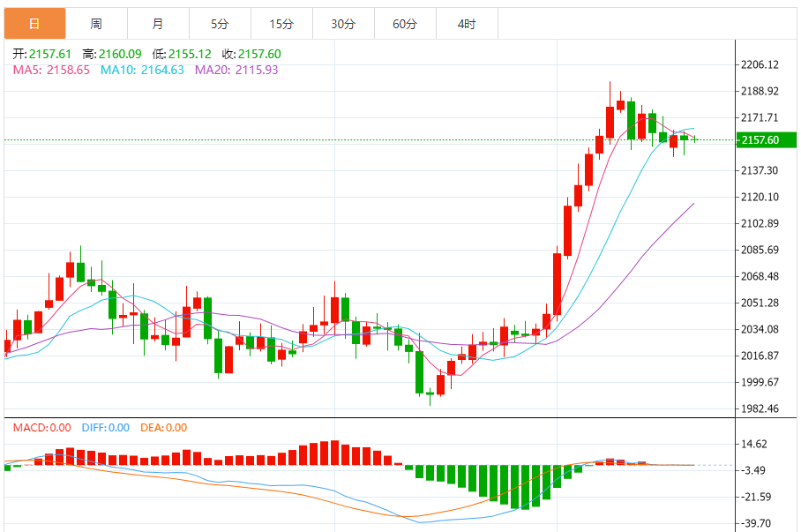Click the -39.70 MACD axis label

[x=755, y=524]
